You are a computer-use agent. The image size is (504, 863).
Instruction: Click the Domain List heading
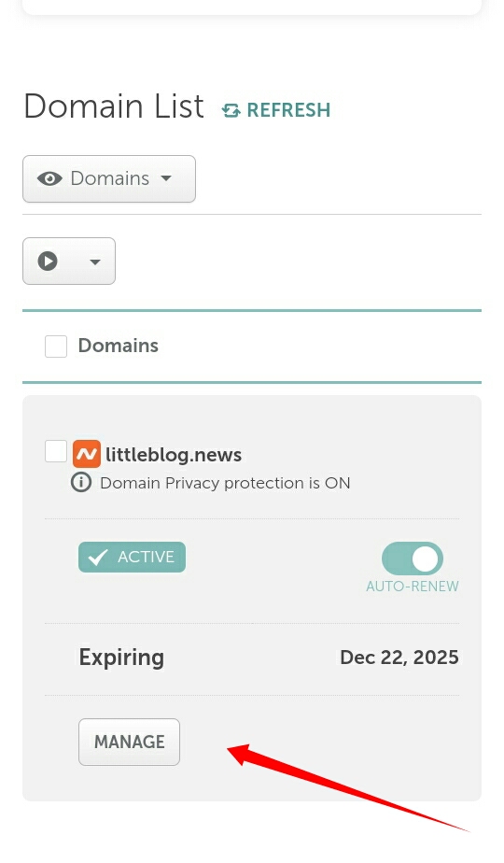pos(114,106)
